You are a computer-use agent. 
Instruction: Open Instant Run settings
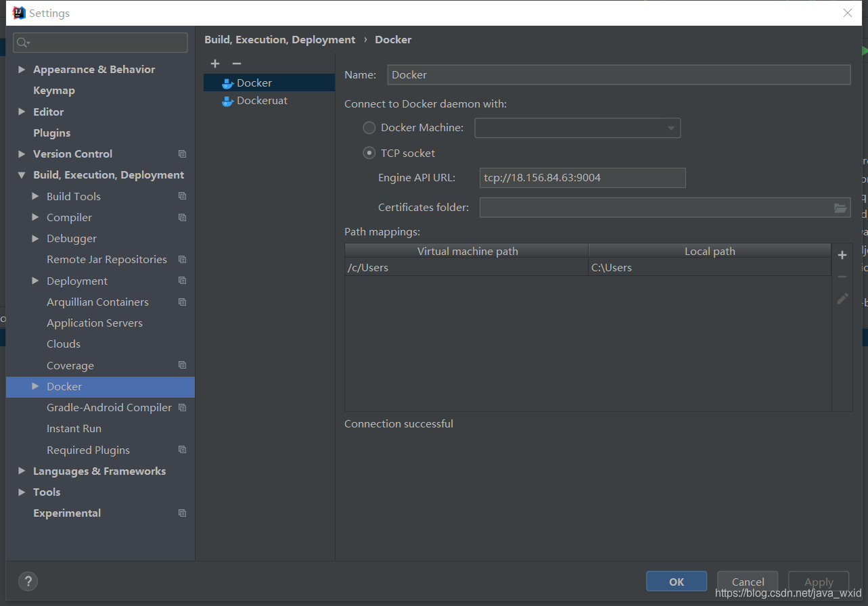pos(74,429)
